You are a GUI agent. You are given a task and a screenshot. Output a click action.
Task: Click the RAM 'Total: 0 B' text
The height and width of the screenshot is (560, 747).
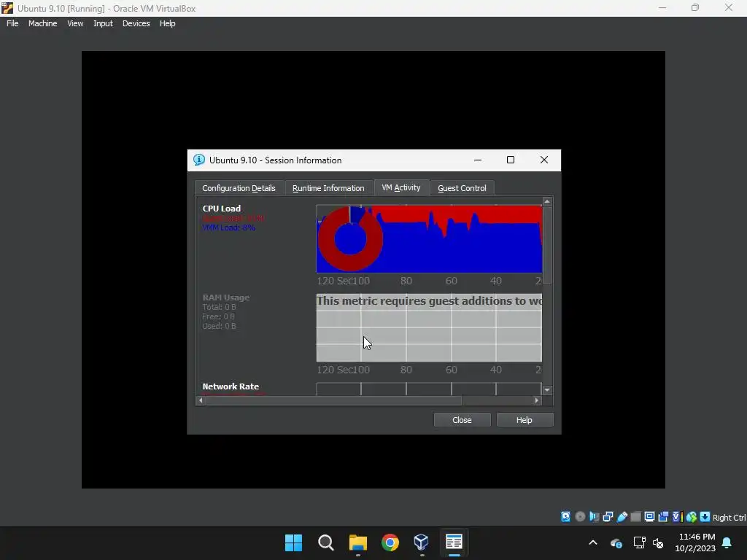point(219,307)
